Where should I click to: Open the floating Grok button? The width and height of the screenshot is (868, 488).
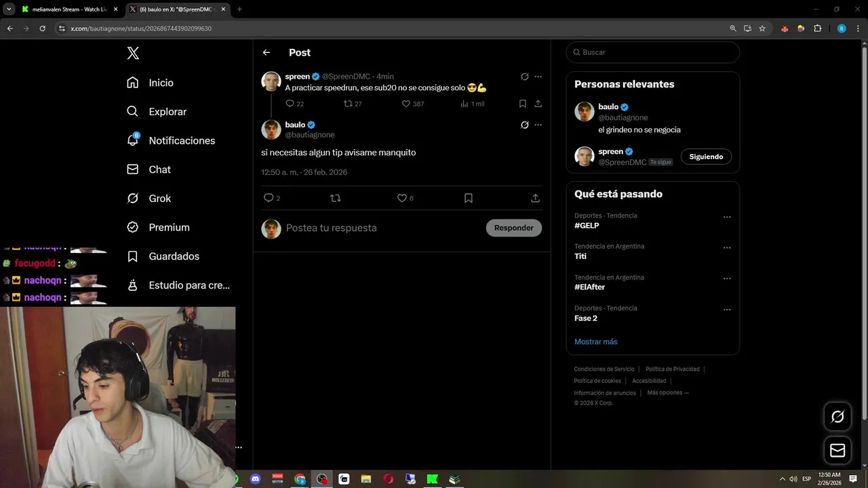[x=837, y=417]
